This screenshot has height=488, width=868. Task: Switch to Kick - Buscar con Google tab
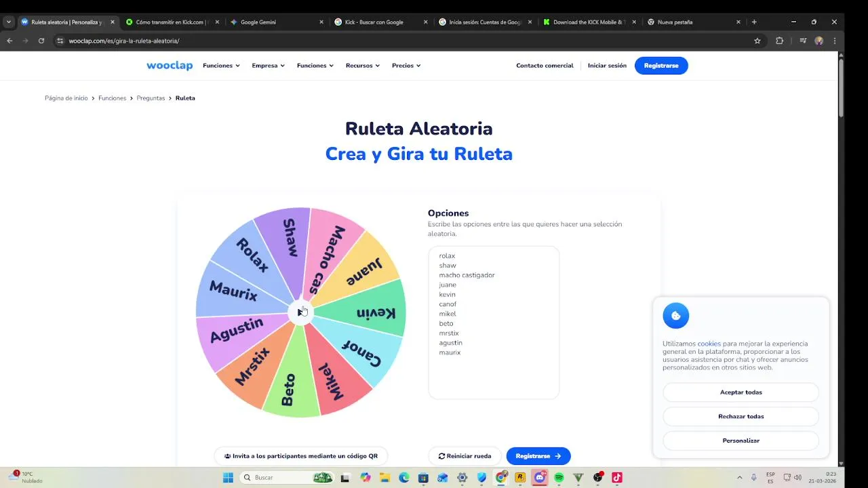380,22
